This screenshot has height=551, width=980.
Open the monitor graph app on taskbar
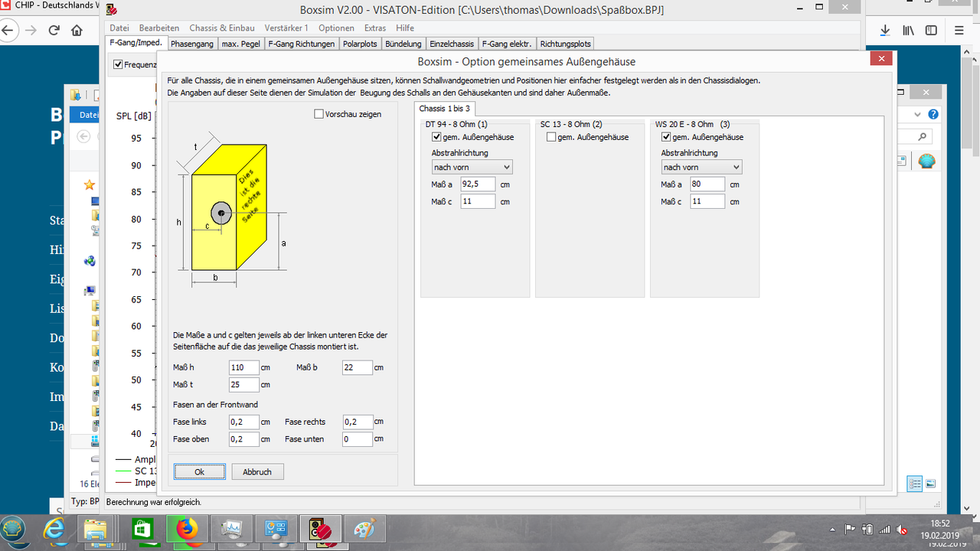click(231, 530)
